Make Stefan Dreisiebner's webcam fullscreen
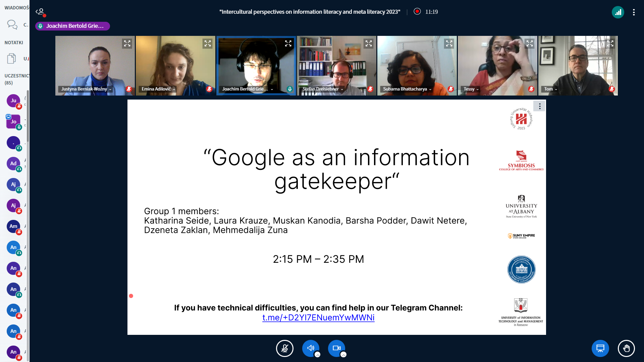This screenshot has height=362, width=644. (369, 44)
